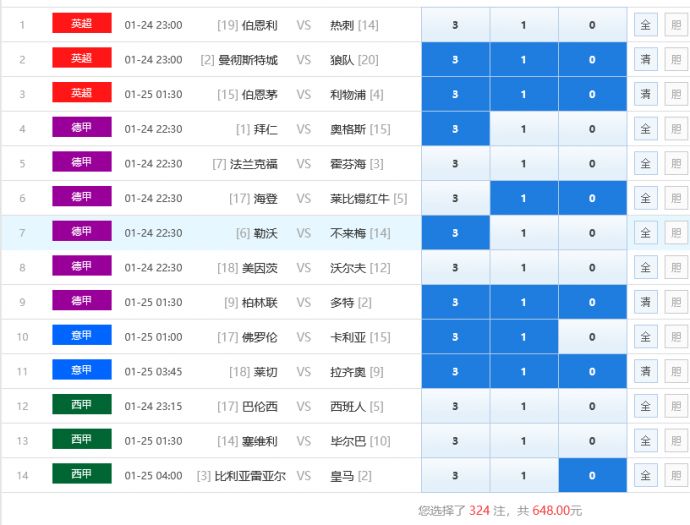Select loss (0) for 法兰克福 vs 霍芬海
This screenshot has width=690, height=525.
592,164
